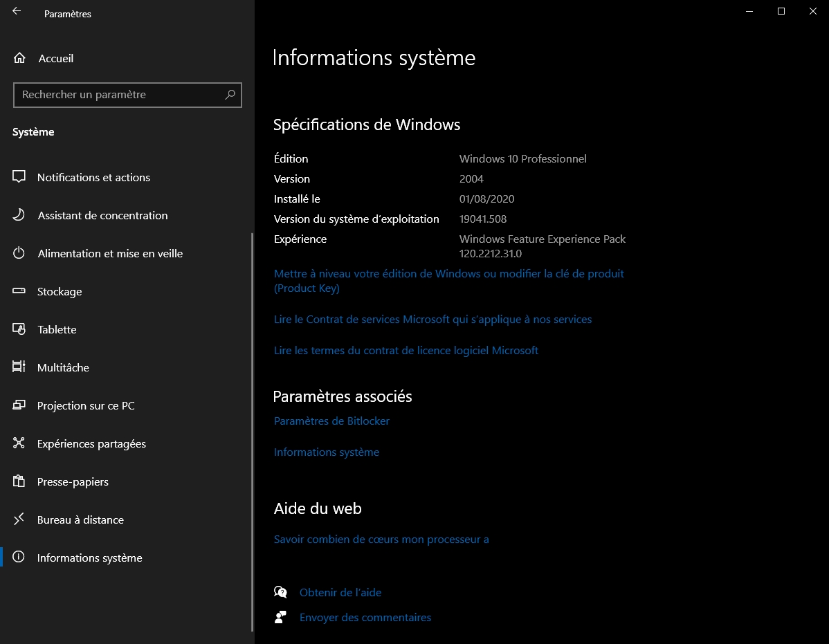This screenshot has width=829, height=644.
Task: Click install date 01/08/2020
Action: pyautogui.click(x=486, y=199)
